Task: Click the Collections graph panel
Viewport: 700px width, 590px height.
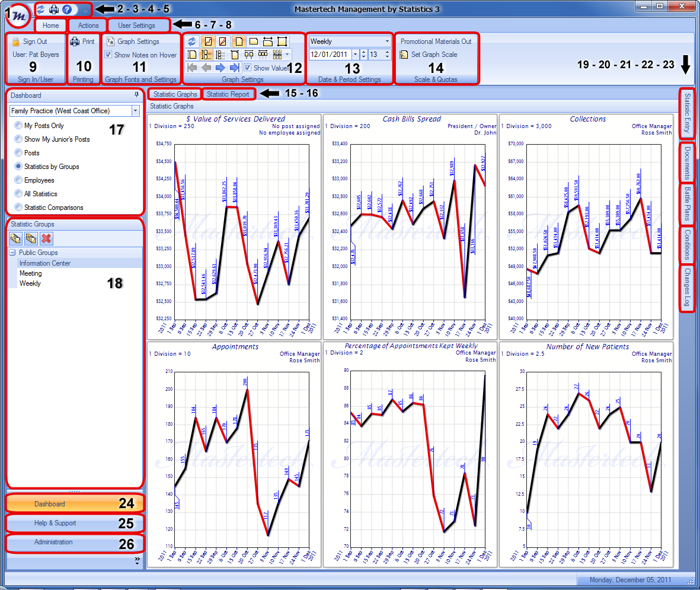Action: [x=586, y=227]
